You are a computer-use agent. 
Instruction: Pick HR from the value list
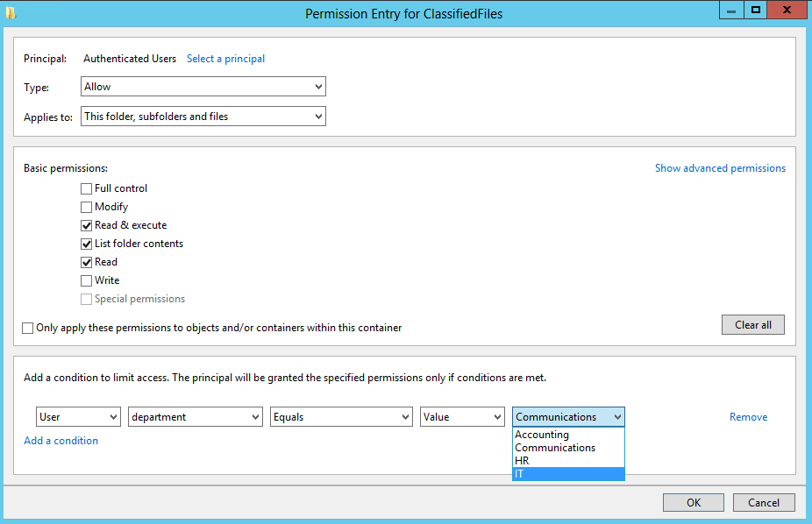point(522,461)
